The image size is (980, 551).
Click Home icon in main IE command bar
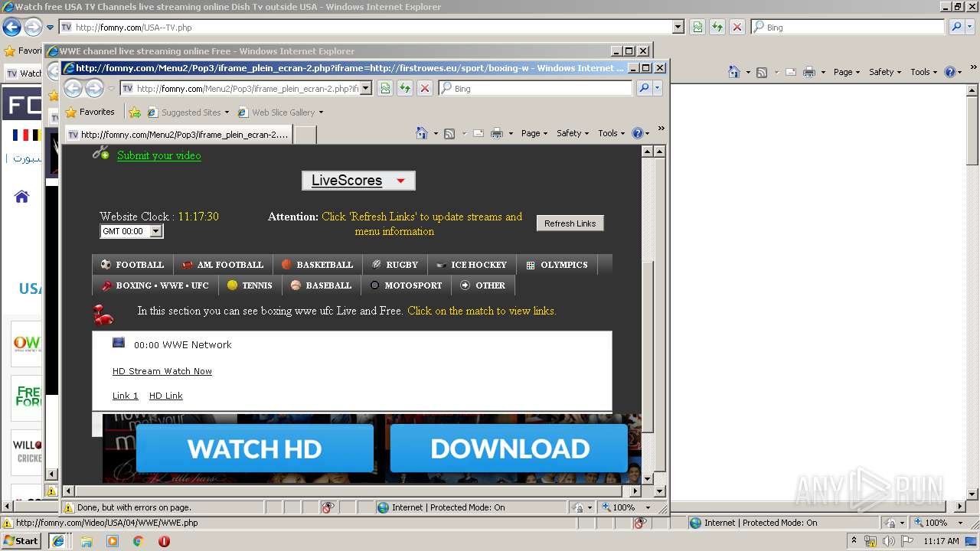pyautogui.click(x=733, y=72)
